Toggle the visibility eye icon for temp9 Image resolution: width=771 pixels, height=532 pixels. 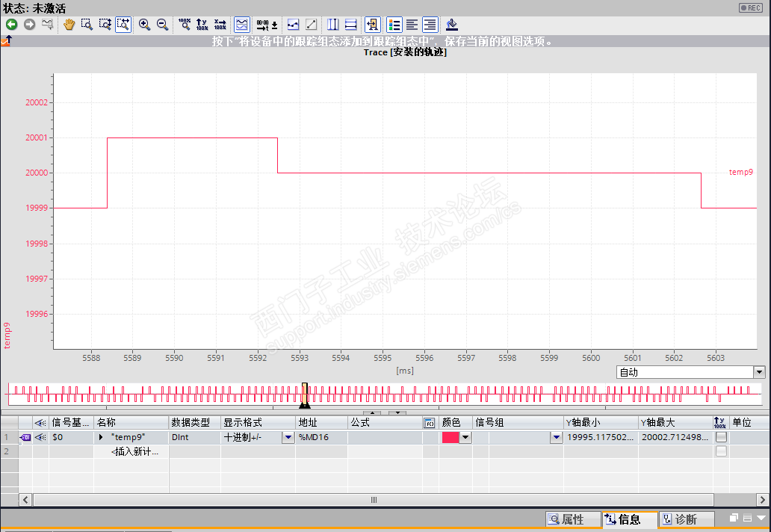[41, 437]
